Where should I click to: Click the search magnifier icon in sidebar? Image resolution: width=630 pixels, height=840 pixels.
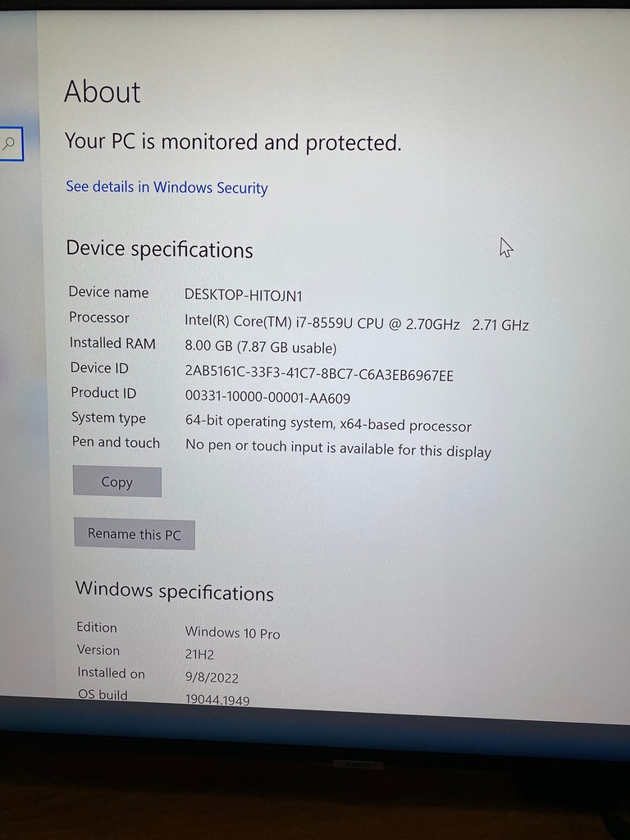click(9, 143)
